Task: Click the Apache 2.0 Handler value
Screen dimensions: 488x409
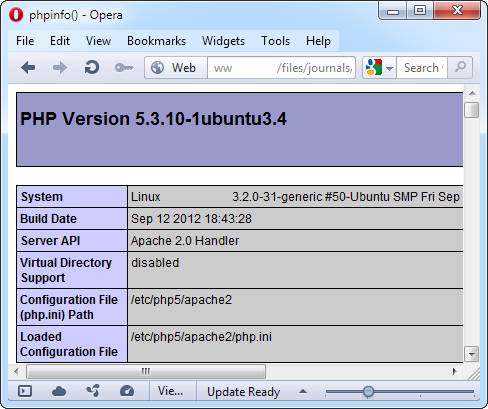Action: [x=185, y=241]
